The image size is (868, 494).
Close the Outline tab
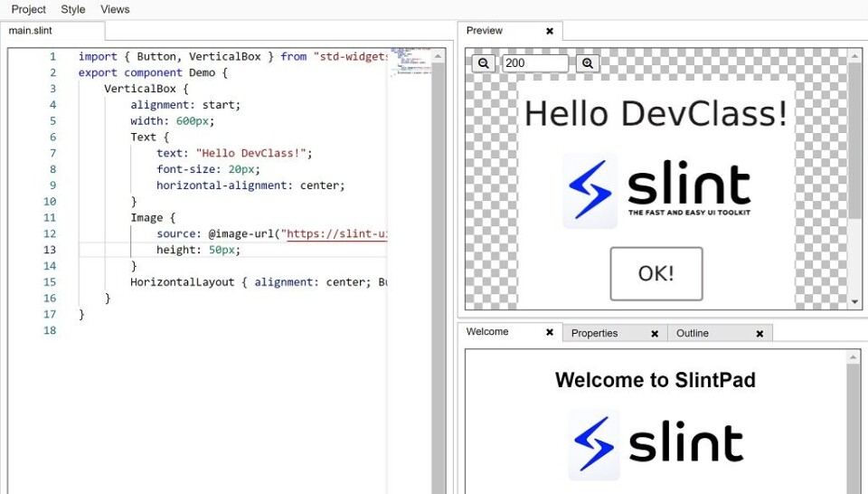pos(759,334)
